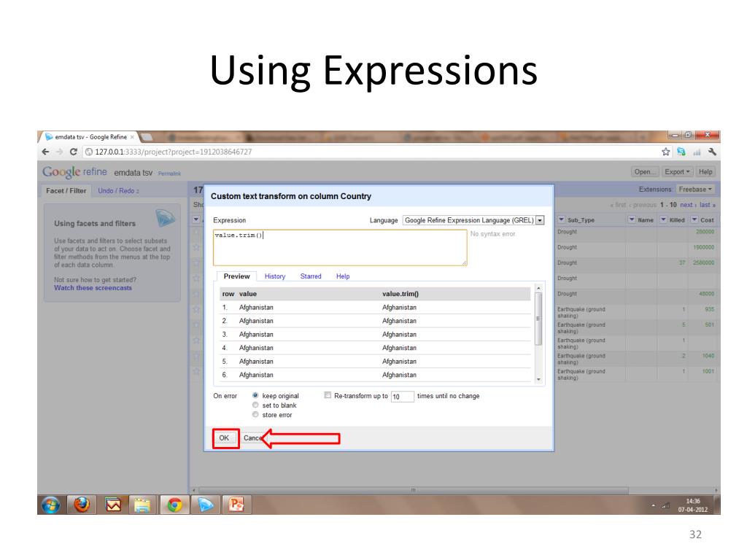Click the value.trim() expression text box
The image size is (747, 560).
[x=340, y=248]
